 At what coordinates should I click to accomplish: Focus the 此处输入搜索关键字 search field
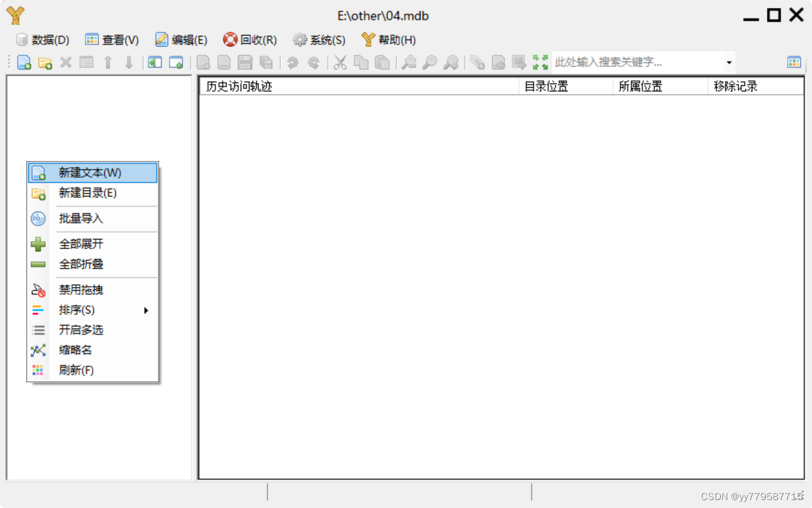tap(637, 62)
